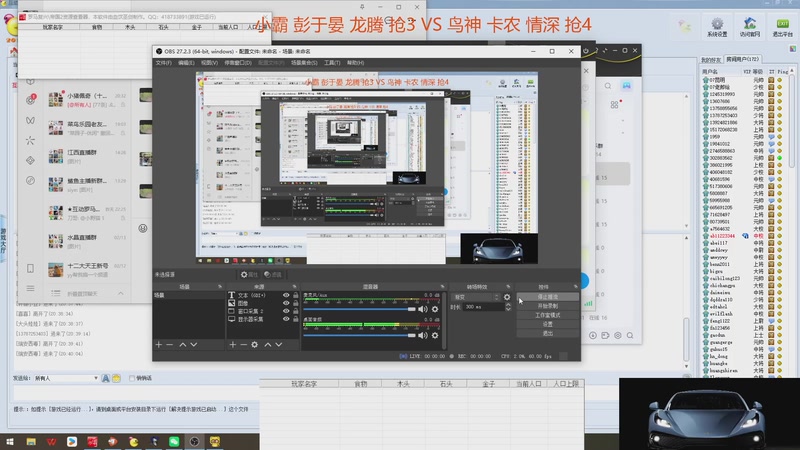This screenshot has width=800, height=450.
Task: Add a new source with the Sources plus icon
Action: (233, 345)
